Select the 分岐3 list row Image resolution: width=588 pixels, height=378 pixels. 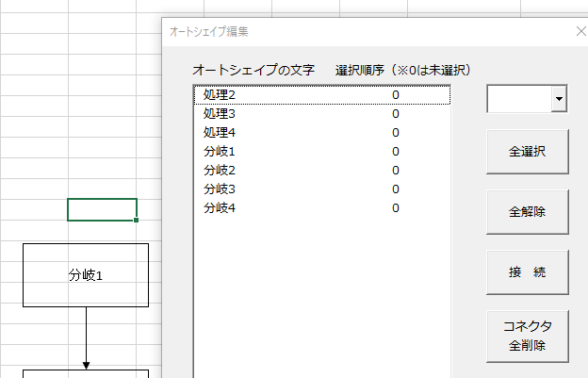pos(322,189)
